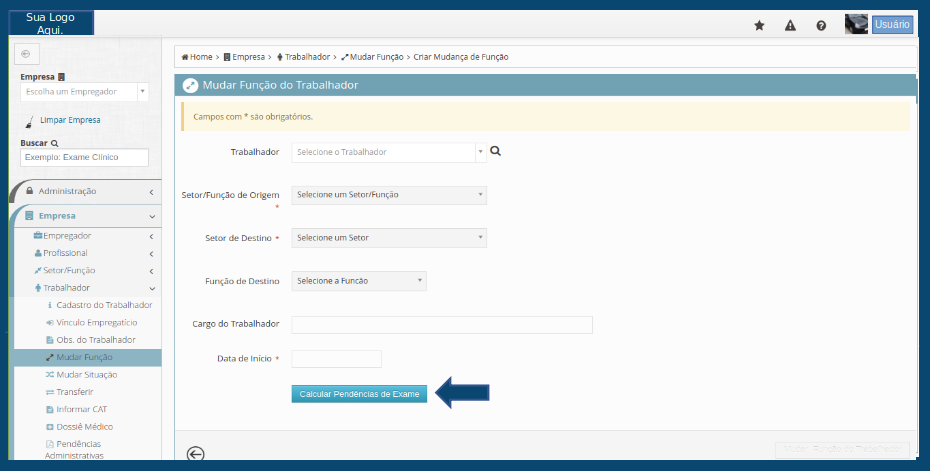The height and width of the screenshot is (471, 930).
Task: Click the home icon in the breadcrumb
Action: click(185, 57)
